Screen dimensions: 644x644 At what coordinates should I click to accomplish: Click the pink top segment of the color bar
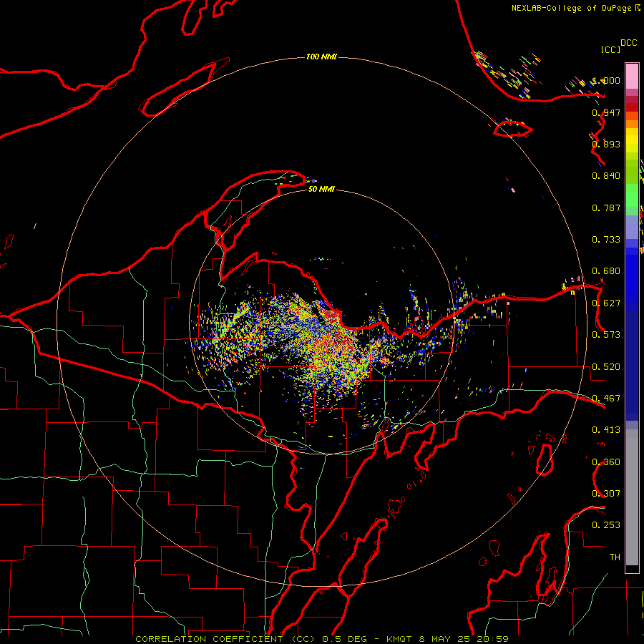632,77
